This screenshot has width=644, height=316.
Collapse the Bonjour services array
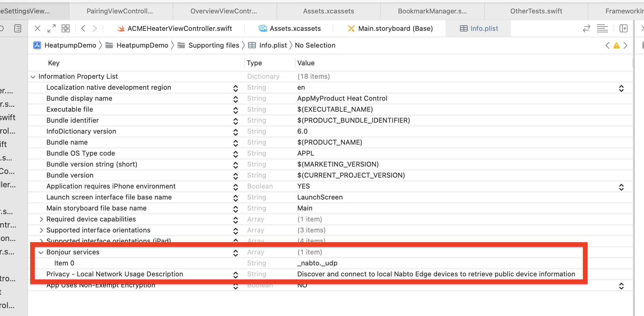coord(41,253)
